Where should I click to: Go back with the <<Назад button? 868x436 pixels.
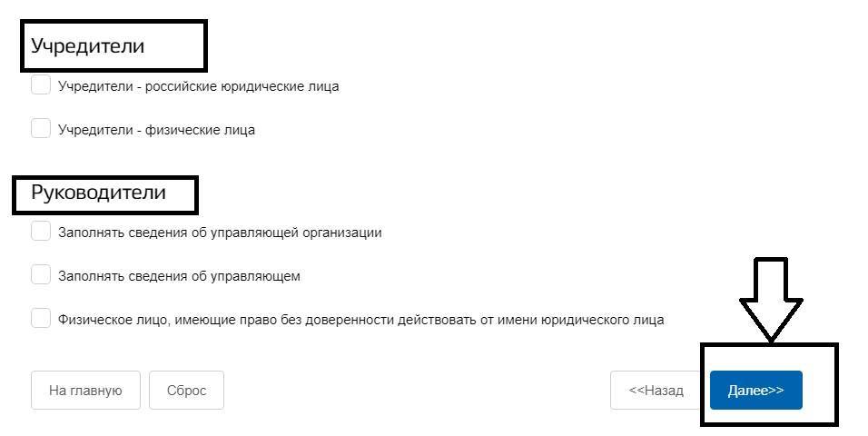click(656, 390)
